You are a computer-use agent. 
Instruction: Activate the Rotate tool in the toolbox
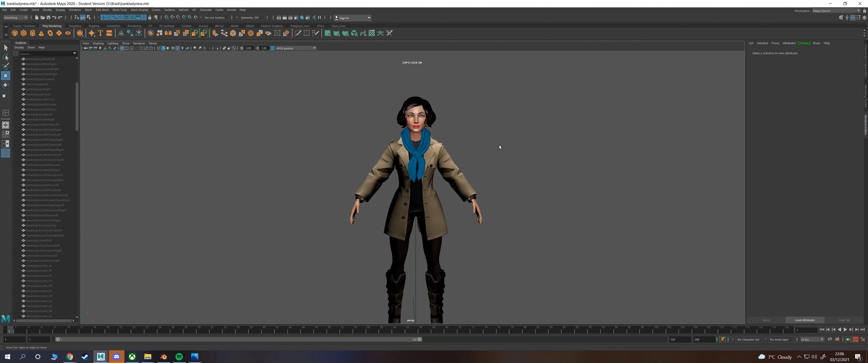point(5,85)
